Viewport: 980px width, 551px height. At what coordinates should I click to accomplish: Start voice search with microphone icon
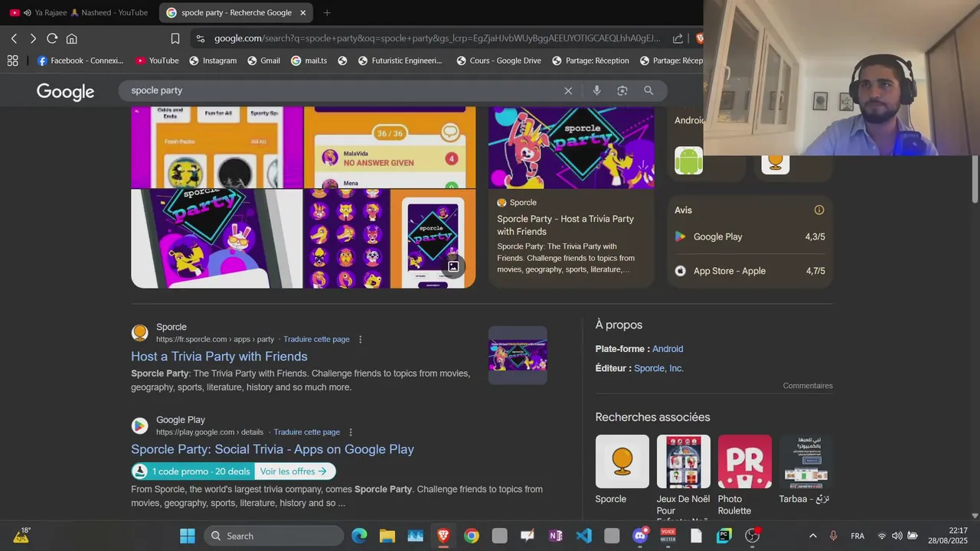[x=596, y=90]
